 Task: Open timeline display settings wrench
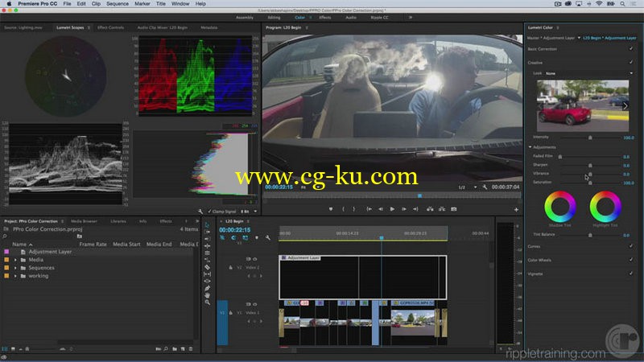(x=268, y=237)
